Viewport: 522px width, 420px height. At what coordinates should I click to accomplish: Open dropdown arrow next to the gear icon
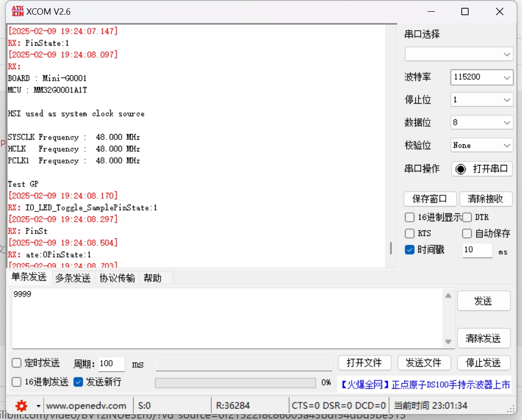click(x=38, y=406)
